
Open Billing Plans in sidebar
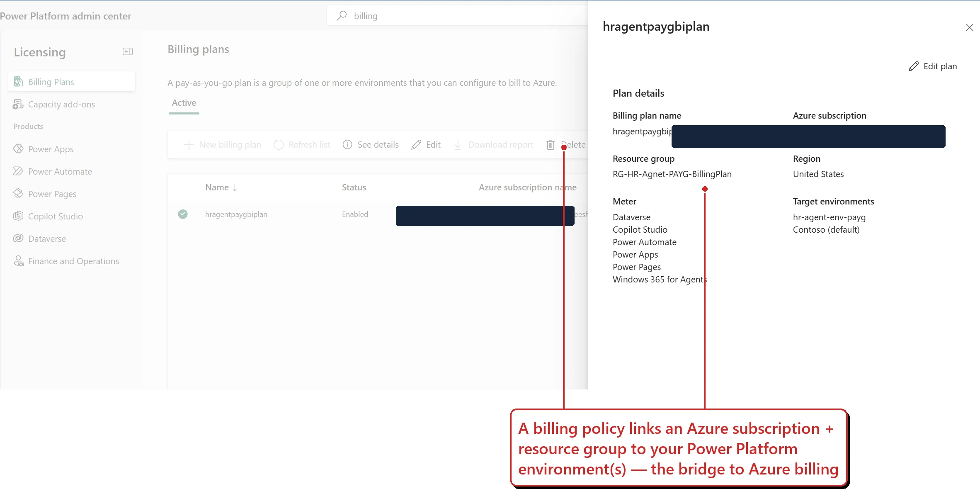pyautogui.click(x=72, y=82)
